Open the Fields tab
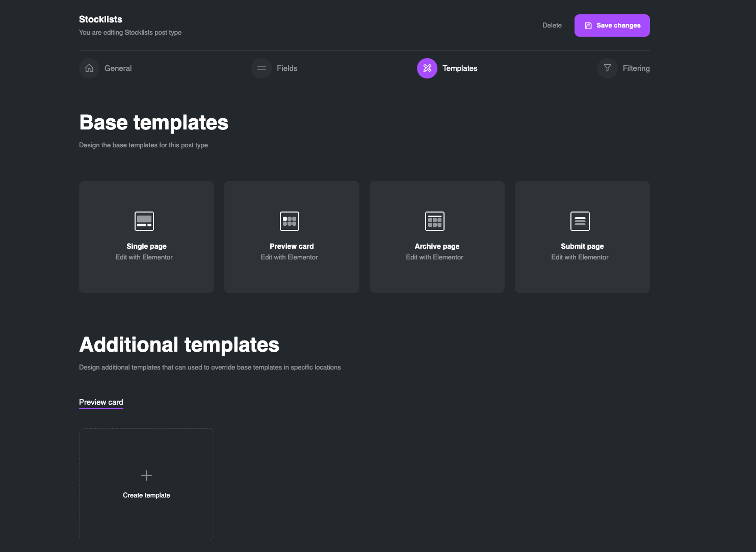 [286, 68]
